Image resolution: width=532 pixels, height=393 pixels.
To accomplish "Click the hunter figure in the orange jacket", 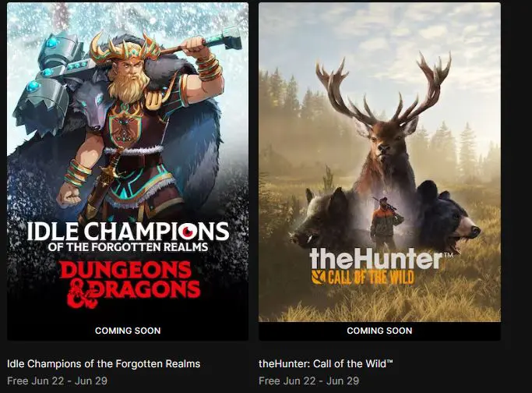I will 386,222.
